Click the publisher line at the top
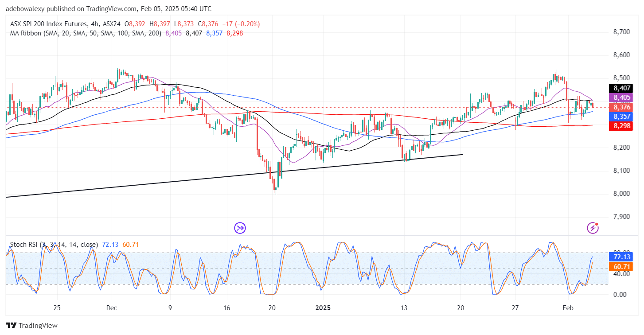This screenshot has width=644, height=335. (109, 8)
